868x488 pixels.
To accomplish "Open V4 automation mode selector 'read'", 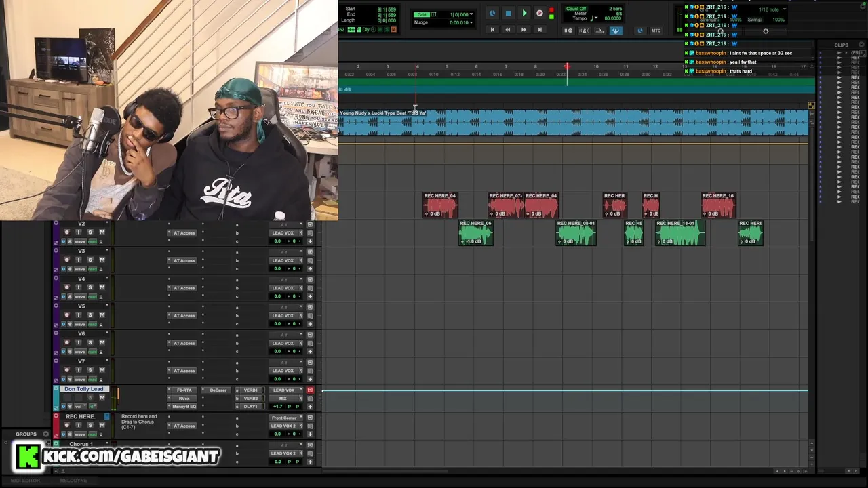I will [x=93, y=297].
